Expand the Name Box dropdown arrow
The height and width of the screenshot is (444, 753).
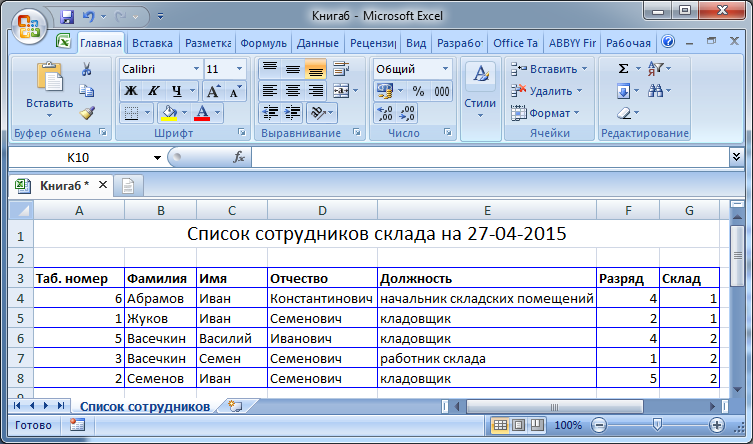[157, 157]
